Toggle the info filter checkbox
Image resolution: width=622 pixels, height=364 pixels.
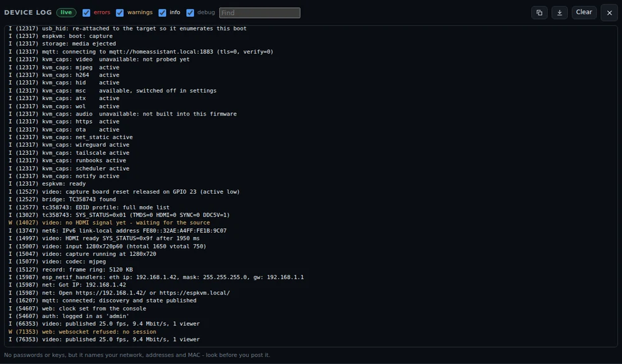pyautogui.click(x=162, y=12)
